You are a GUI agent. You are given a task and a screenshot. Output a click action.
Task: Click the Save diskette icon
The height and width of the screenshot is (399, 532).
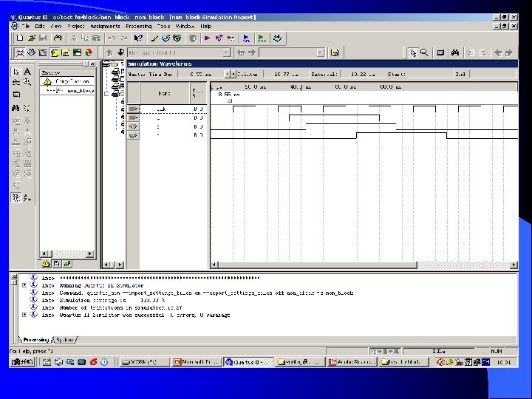[43, 38]
